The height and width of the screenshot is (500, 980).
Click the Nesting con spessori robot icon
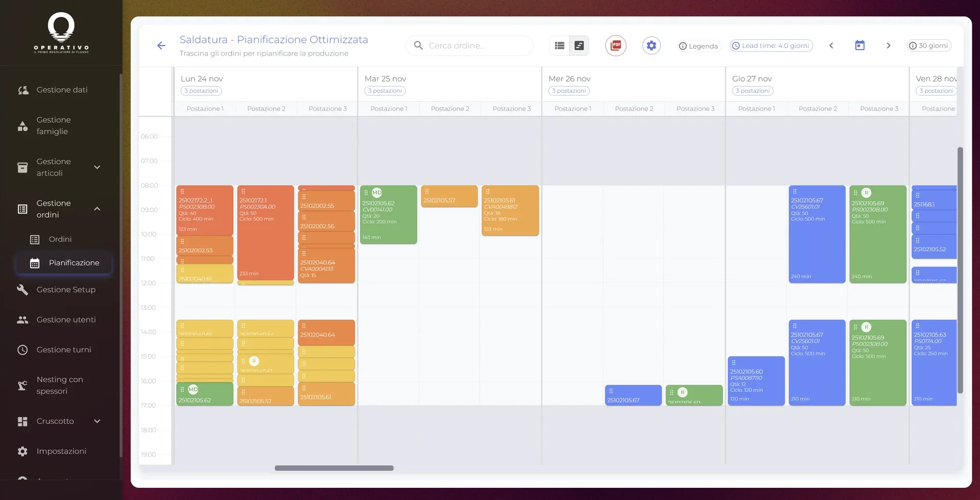(22, 385)
